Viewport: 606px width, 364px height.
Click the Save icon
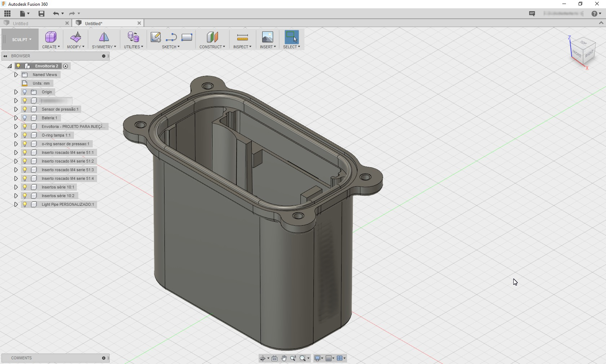point(41,14)
